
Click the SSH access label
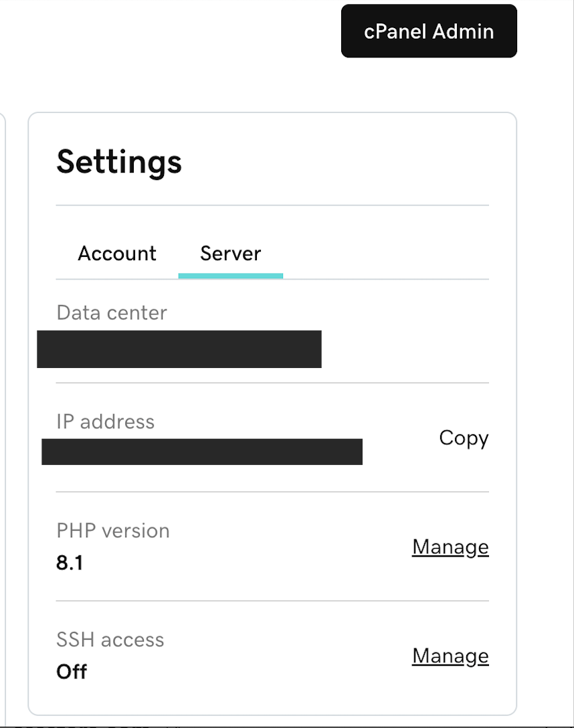click(x=110, y=640)
